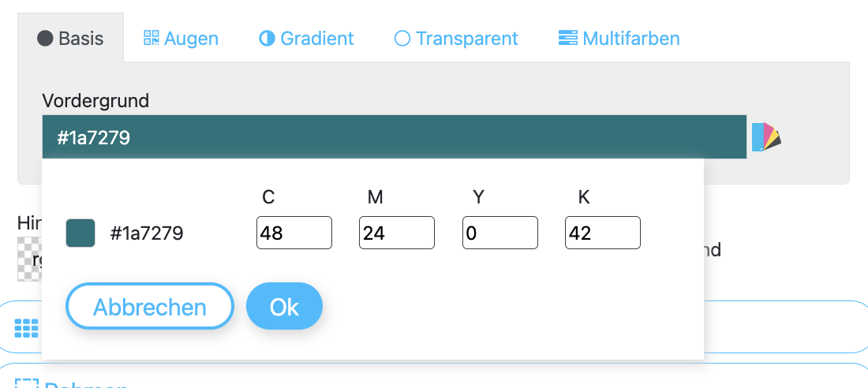Click the filled circle Basis icon
The width and height of the screenshot is (868, 388).
(45, 38)
